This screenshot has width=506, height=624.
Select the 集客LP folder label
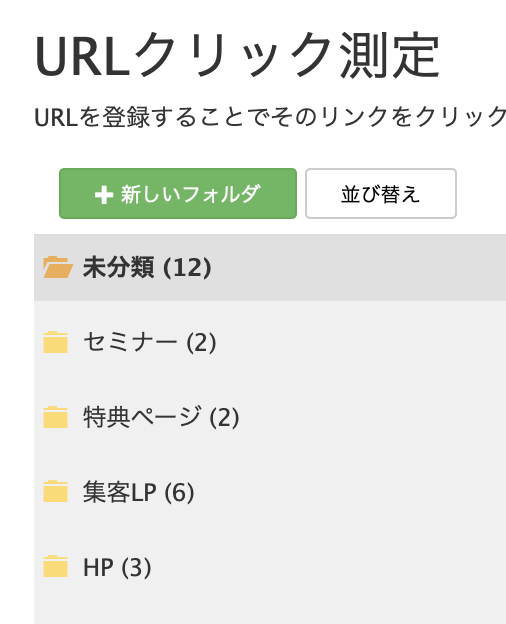pos(120,491)
